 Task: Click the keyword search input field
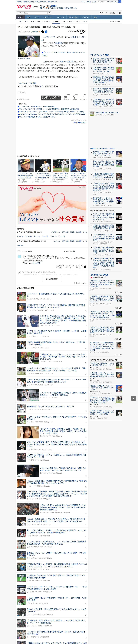tap(32, 13)
